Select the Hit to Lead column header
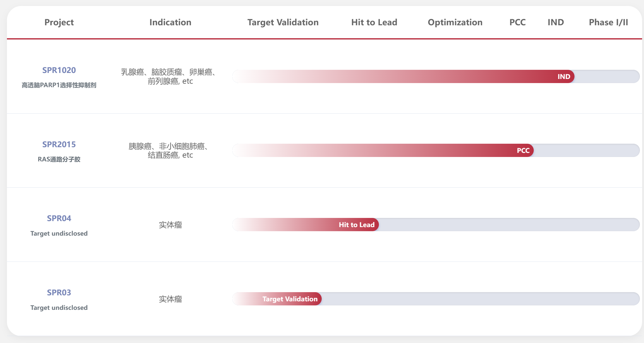Image resolution: width=644 pixels, height=343 pixels. [374, 22]
